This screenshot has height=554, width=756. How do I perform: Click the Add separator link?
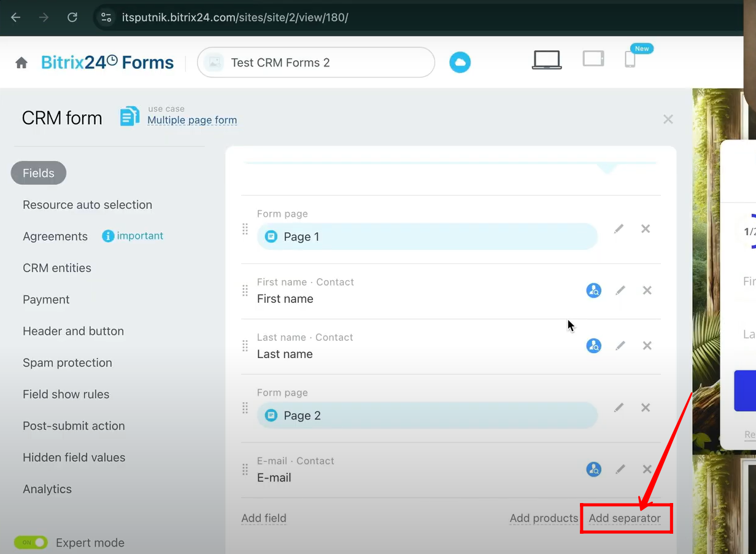coord(625,518)
